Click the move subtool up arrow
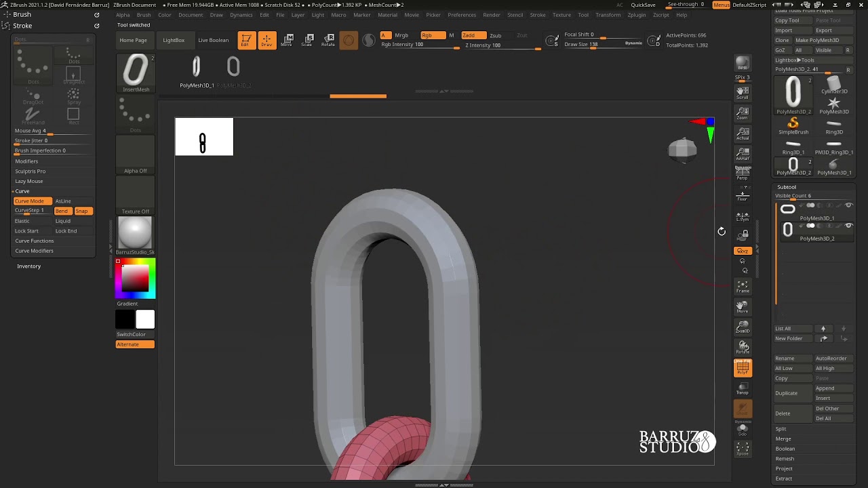The width and height of the screenshot is (868, 488). click(x=823, y=329)
